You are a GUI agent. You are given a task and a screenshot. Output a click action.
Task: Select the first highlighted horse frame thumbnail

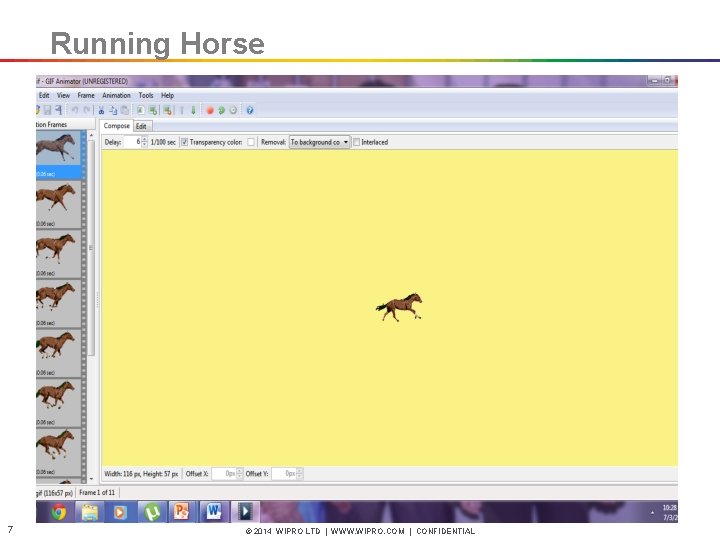click(58, 154)
